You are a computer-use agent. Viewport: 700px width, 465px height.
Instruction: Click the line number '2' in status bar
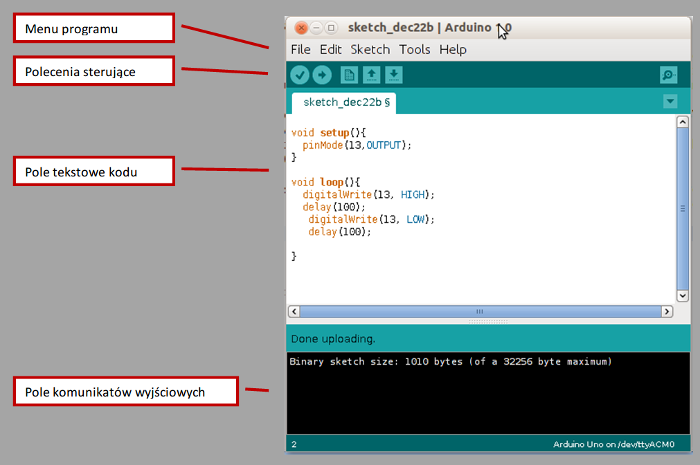(x=294, y=444)
